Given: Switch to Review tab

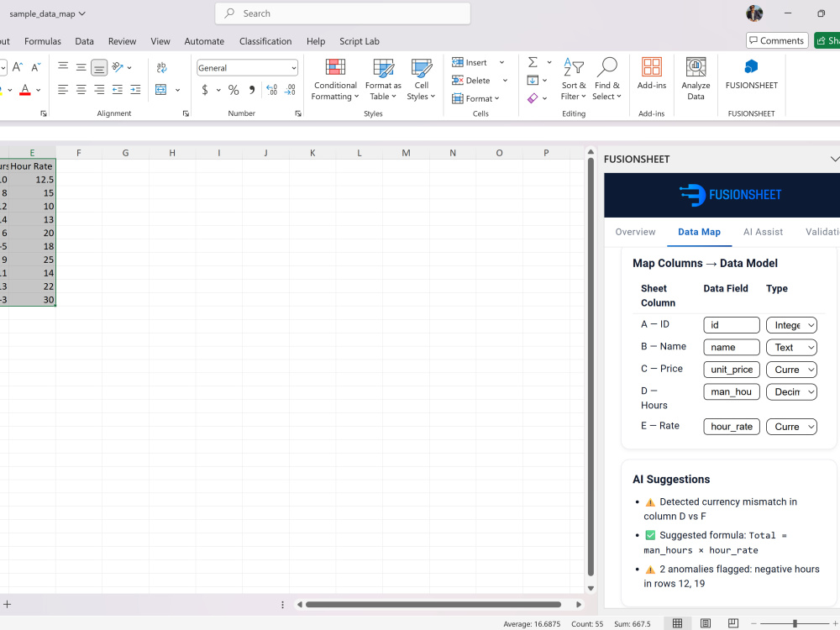Looking at the screenshot, I should 122,41.
